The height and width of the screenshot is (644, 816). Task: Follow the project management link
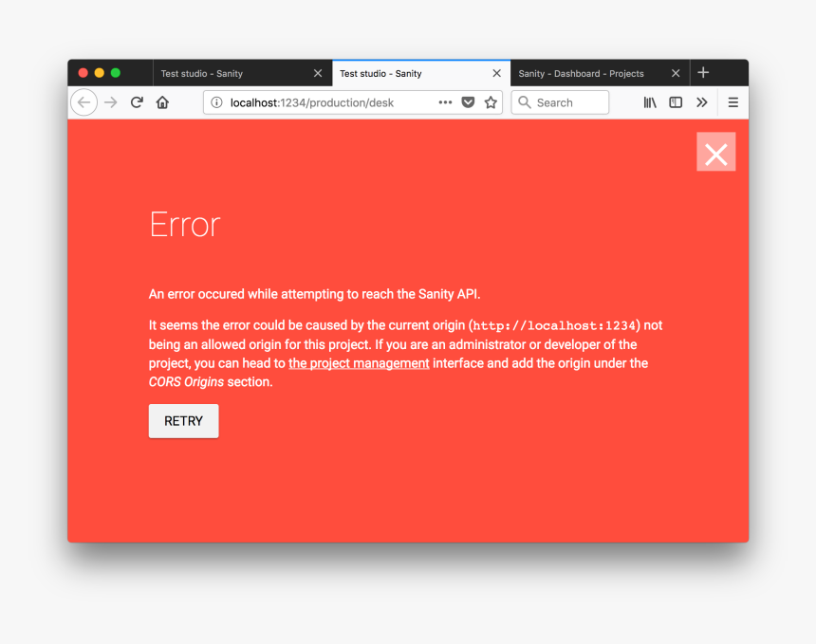359,363
